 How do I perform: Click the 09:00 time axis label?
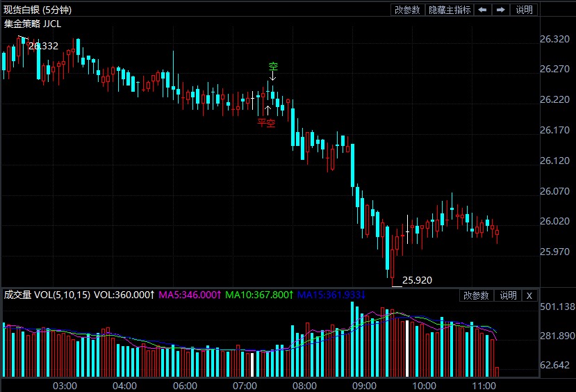click(364, 386)
